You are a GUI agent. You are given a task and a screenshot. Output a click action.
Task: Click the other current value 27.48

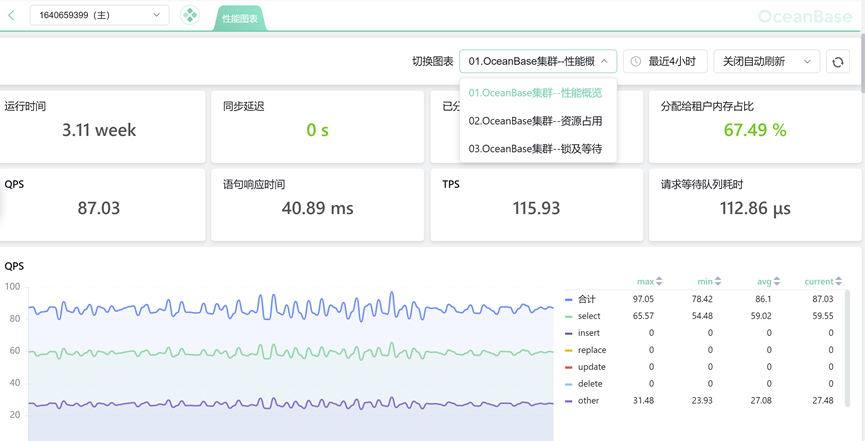pyautogui.click(x=823, y=401)
